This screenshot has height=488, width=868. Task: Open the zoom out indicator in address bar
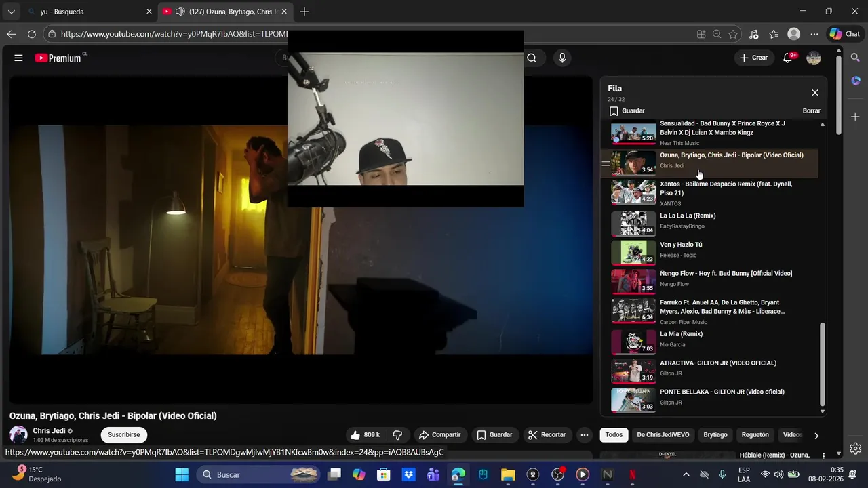717,34
